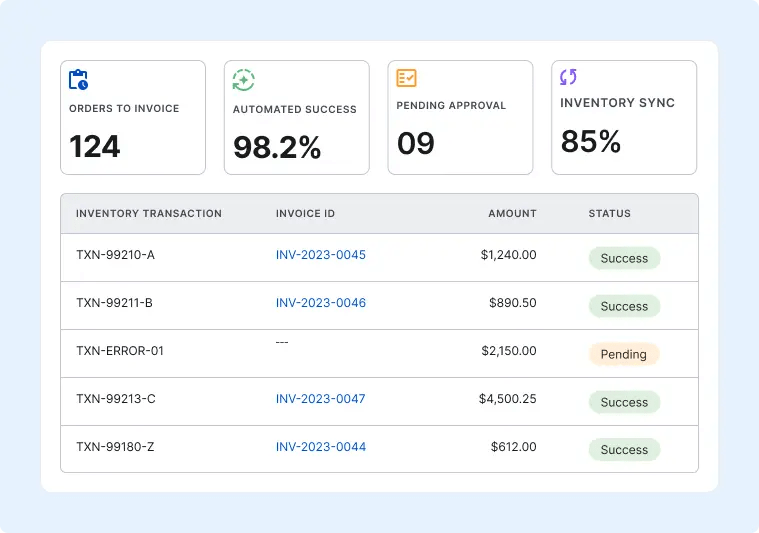Click the clipboard clock icon on Orders to Invoice

pos(78,80)
